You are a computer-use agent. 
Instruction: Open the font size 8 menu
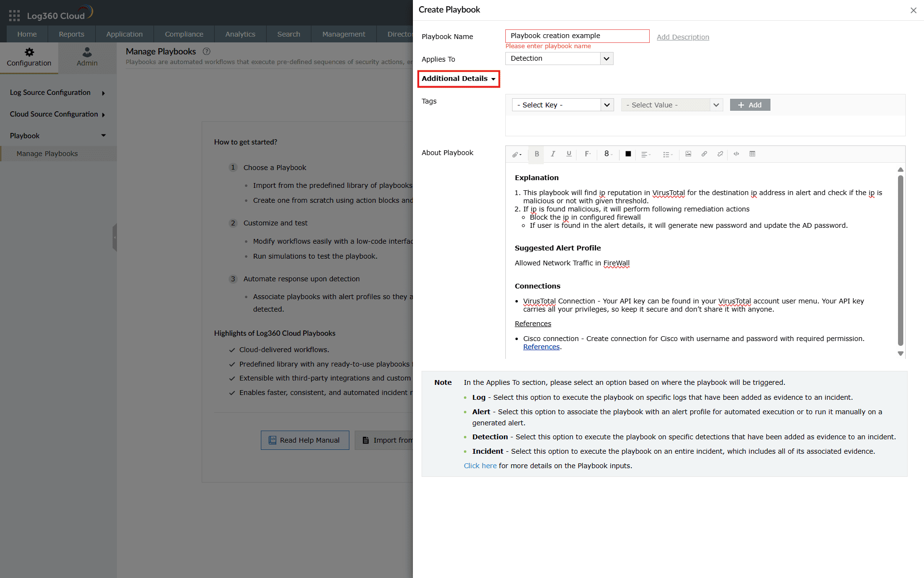(x=608, y=154)
